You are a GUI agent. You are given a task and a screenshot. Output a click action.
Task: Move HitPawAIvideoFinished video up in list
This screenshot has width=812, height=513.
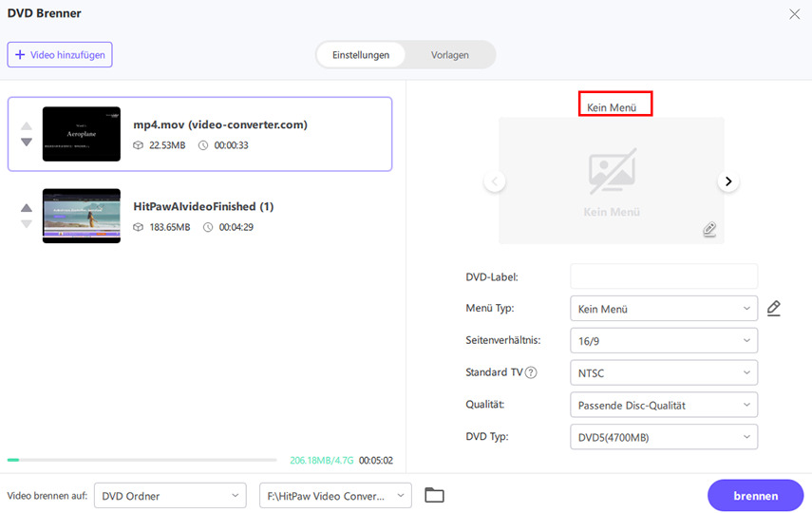(27, 208)
